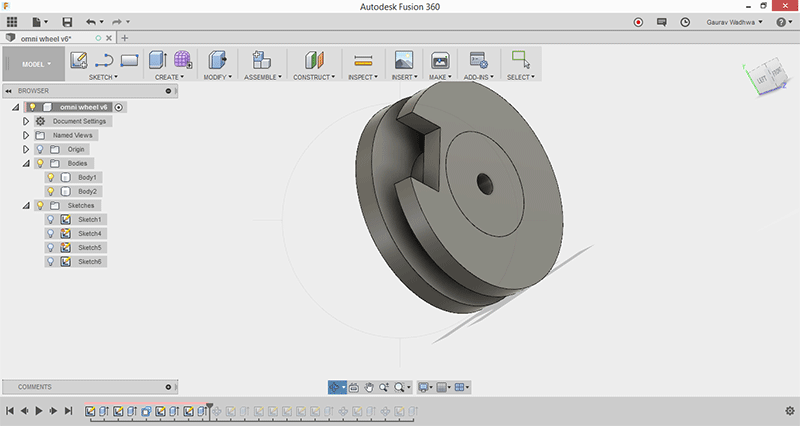Select the Extrude icon in Create
This screenshot has width=800, height=426.
tap(158, 60)
